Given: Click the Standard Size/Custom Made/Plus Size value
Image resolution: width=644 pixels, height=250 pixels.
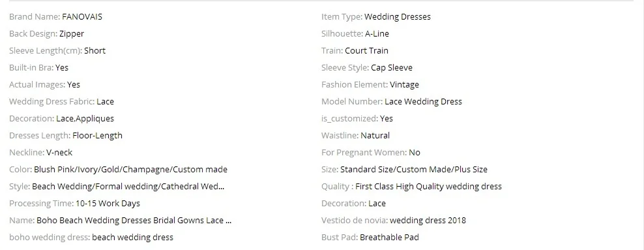Looking at the screenshot, I should pos(414,170).
